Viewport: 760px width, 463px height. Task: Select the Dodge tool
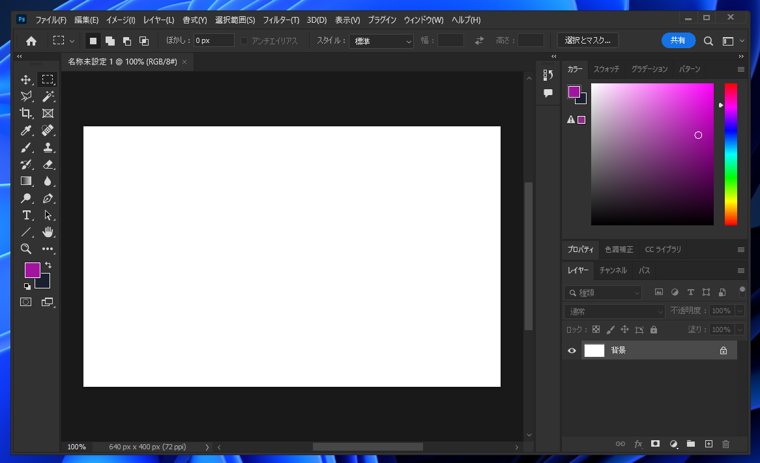point(26,198)
